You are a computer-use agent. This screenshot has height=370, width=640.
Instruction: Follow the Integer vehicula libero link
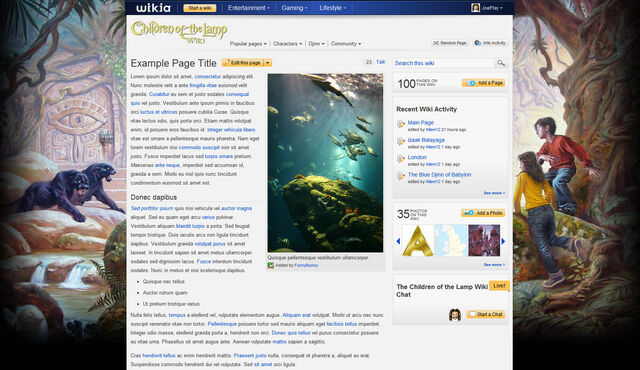point(231,130)
